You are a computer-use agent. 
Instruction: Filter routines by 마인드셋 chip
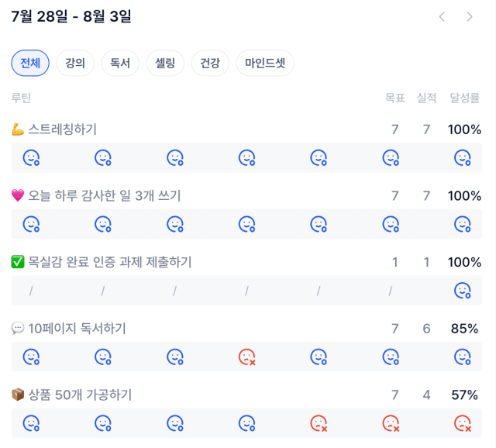(x=265, y=63)
